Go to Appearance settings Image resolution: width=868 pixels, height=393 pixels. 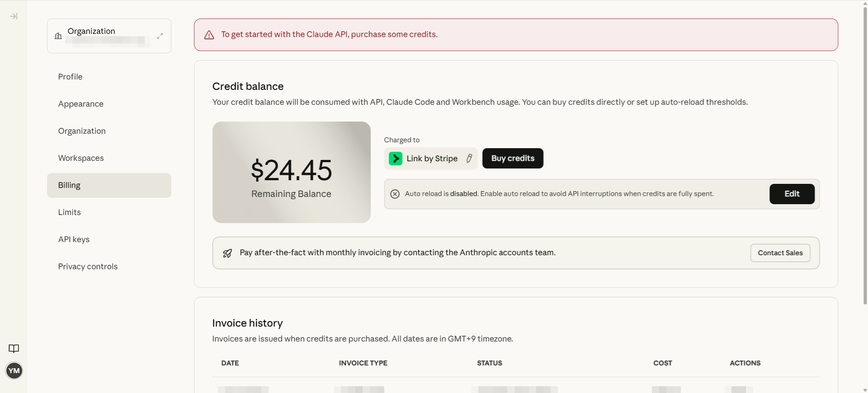(80, 104)
